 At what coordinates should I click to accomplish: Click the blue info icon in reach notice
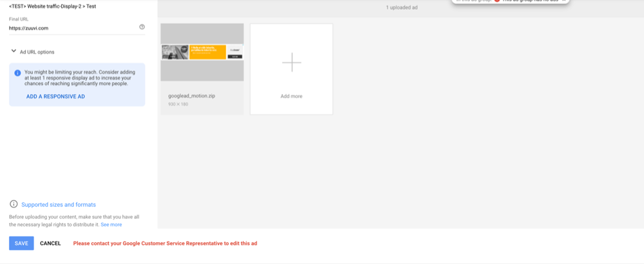(17, 73)
